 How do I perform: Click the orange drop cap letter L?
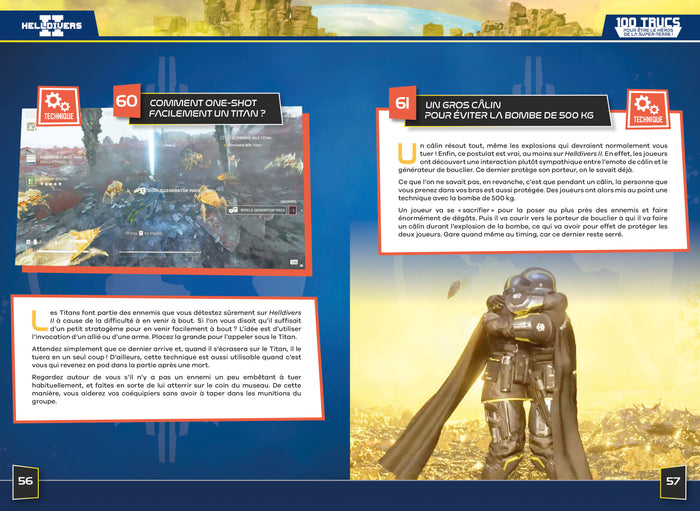39,320
